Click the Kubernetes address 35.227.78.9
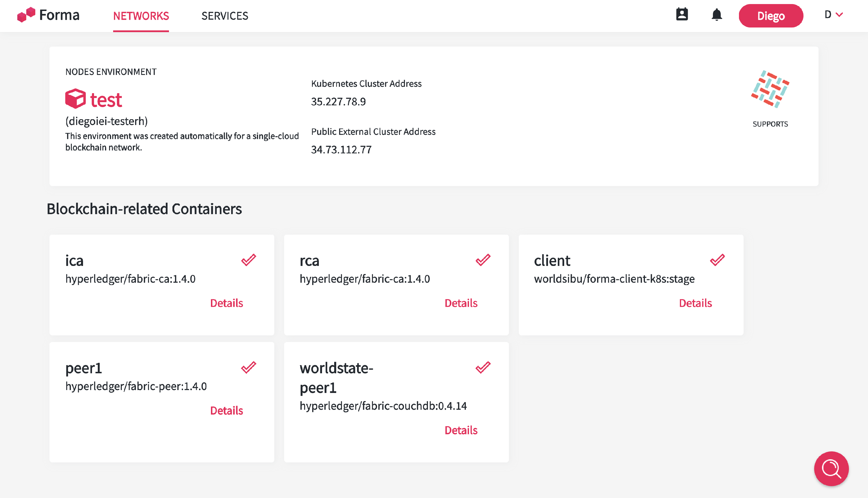The width and height of the screenshot is (868, 498). pos(338,102)
